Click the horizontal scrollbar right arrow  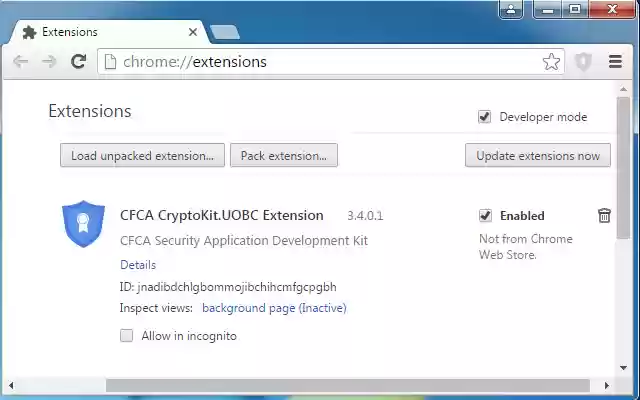(607, 385)
